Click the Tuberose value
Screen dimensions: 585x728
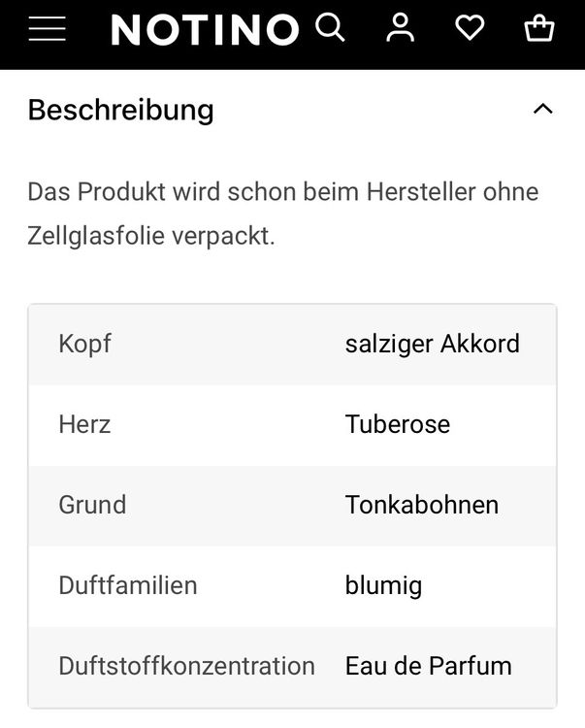click(398, 424)
